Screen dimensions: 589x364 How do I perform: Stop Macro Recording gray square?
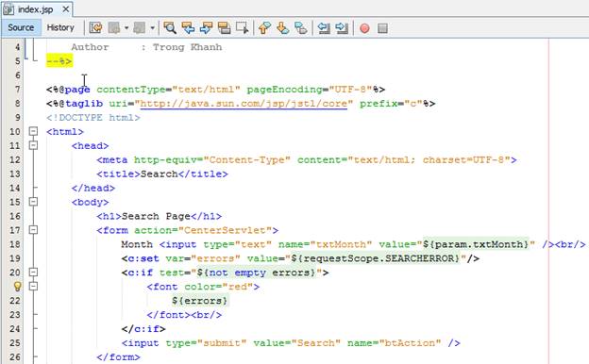[382, 28]
